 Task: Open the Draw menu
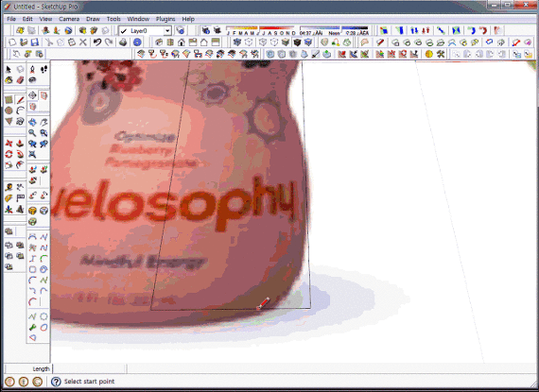click(x=93, y=19)
